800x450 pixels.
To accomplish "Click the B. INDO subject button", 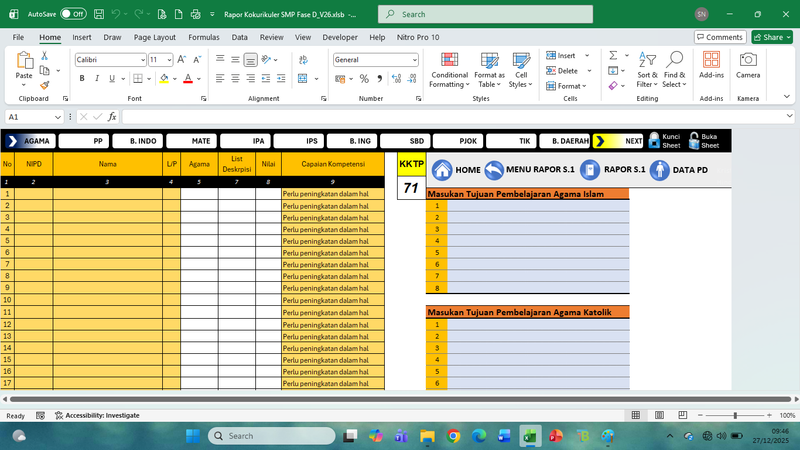I will 137,141.
